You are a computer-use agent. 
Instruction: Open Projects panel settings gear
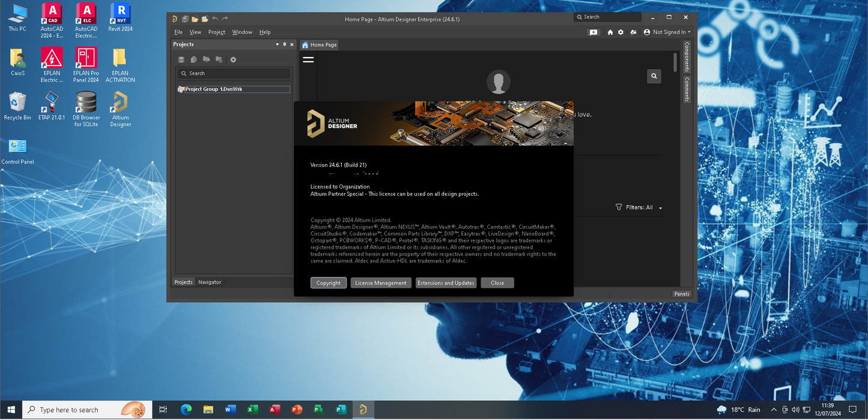[x=233, y=59]
